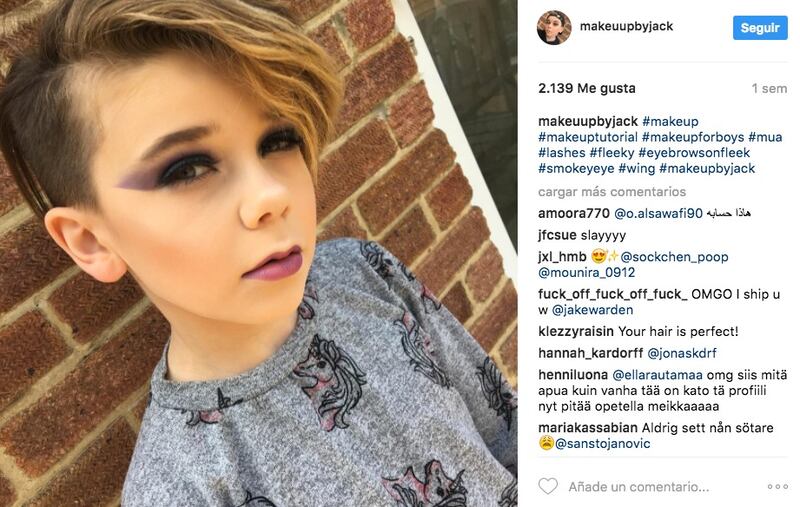Load more comments via cargar más comentarios

[x=612, y=192]
